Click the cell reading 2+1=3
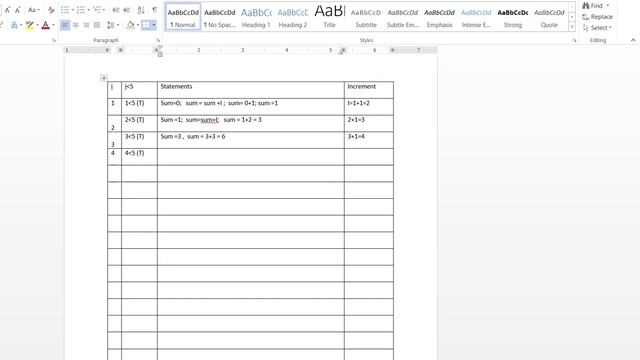The height and width of the screenshot is (360, 640). coord(369,123)
